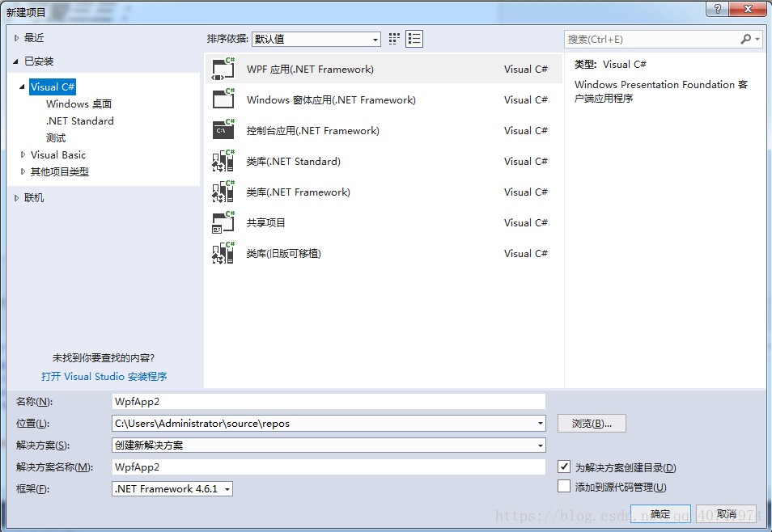Open search options dropdown arrow
The height and width of the screenshot is (532, 772).
757,39
